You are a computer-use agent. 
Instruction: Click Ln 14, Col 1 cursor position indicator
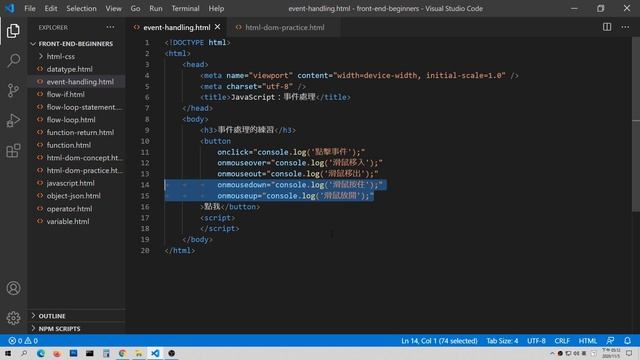(x=439, y=340)
